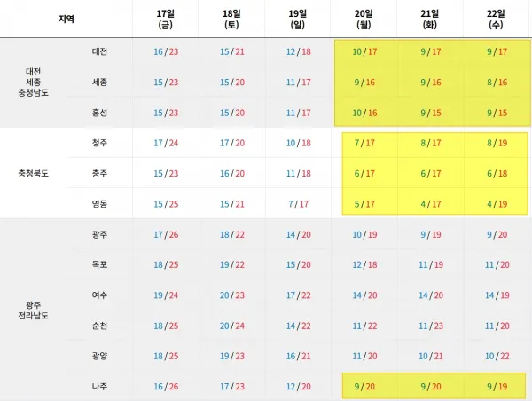Click the 나주 city row label
This screenshot has width=532, height=401.
pyautogui.click(x=99, y=386)
